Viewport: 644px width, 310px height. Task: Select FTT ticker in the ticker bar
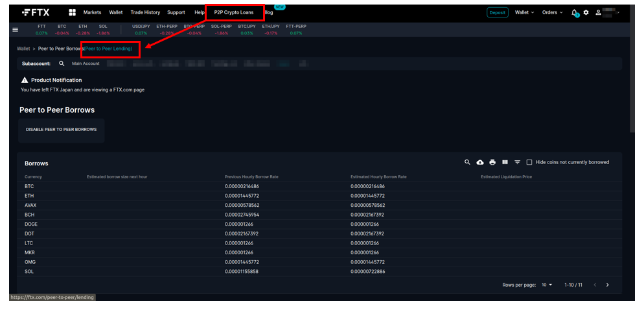coord(41,29)
